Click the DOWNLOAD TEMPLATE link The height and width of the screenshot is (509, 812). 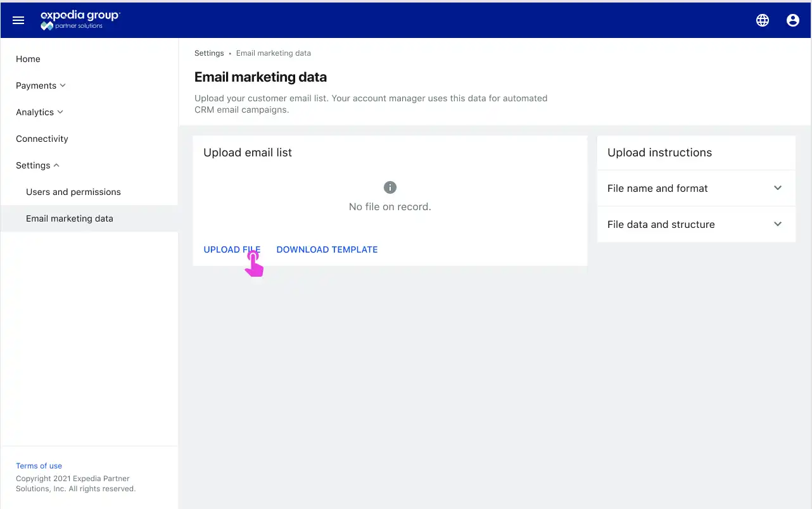pyautogui.click(x=327, y=249)
